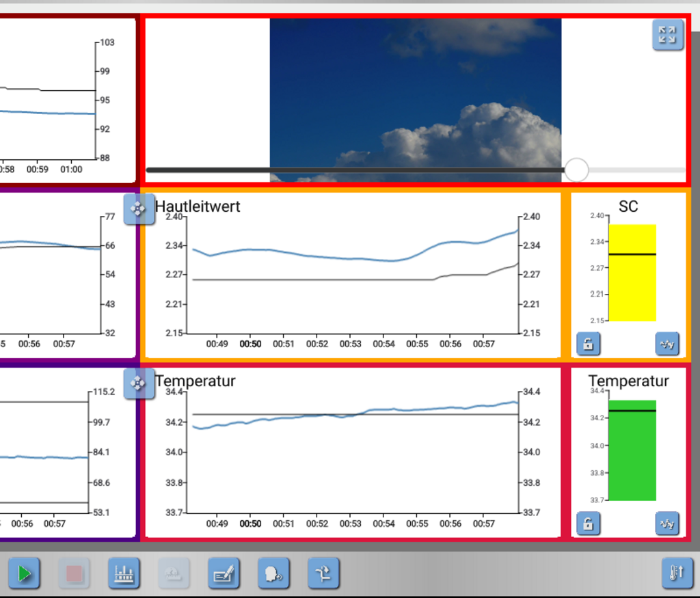This screenshot has width=700, height=598.
Task: Click the green Temperatur level bar
Action: tap(632, 451)
